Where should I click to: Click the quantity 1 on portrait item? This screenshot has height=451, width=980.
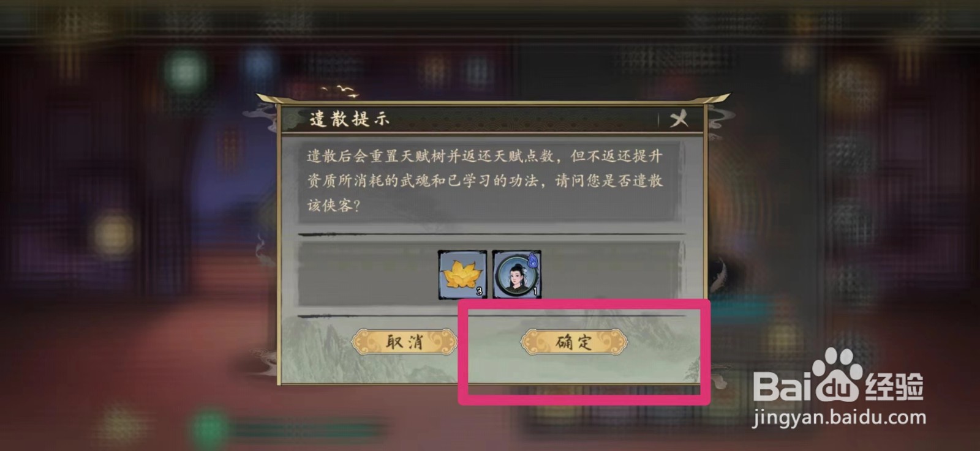point(534,292)
